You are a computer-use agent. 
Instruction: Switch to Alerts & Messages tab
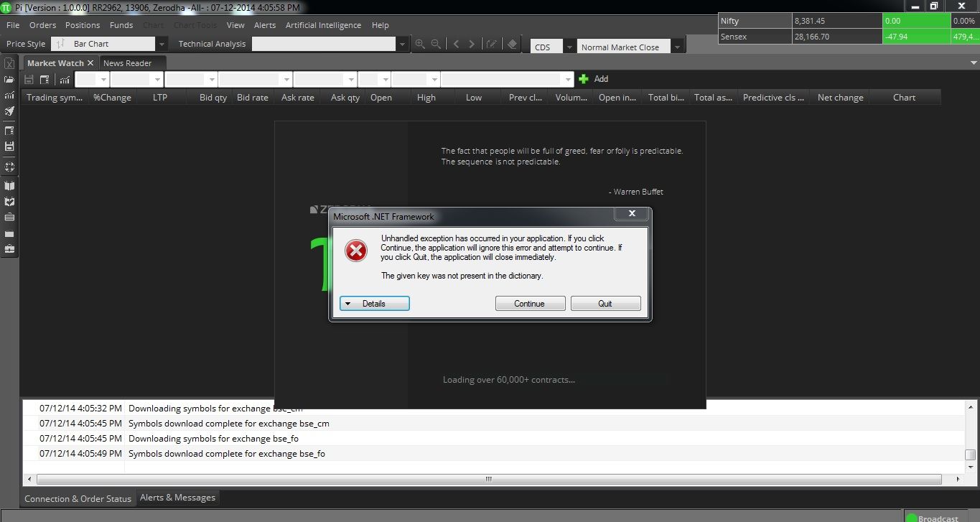point(177,497)
